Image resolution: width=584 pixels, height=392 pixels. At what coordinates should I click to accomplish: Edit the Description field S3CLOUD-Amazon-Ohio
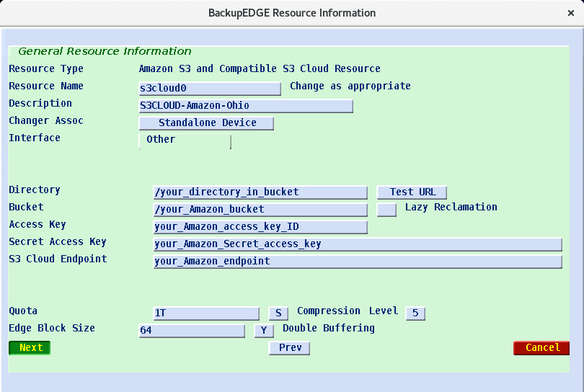(246, 106)
